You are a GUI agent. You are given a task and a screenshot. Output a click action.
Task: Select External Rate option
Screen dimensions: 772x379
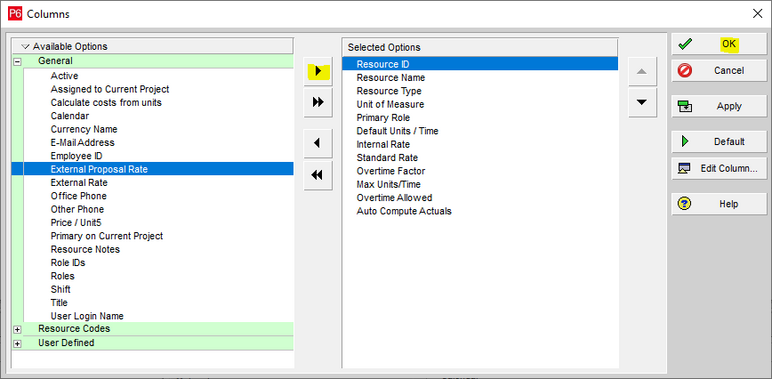(x=79, y=182)
